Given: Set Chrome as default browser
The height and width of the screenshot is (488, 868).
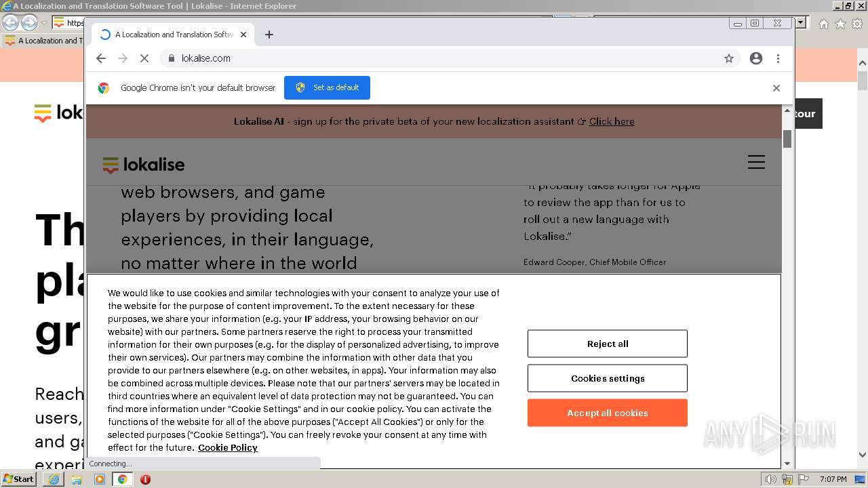Looking at the screenshot, I should point(327,87).
